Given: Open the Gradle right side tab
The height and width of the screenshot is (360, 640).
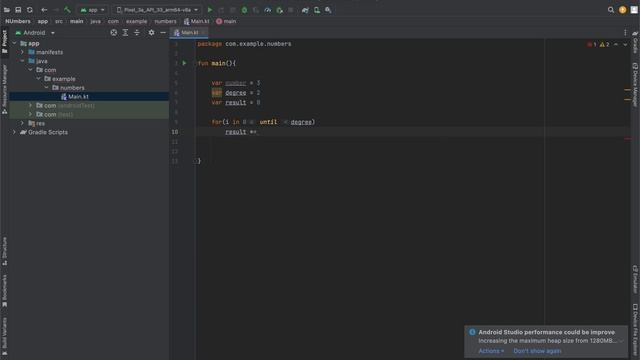Looking at the screenshot, I should (635, 42).
